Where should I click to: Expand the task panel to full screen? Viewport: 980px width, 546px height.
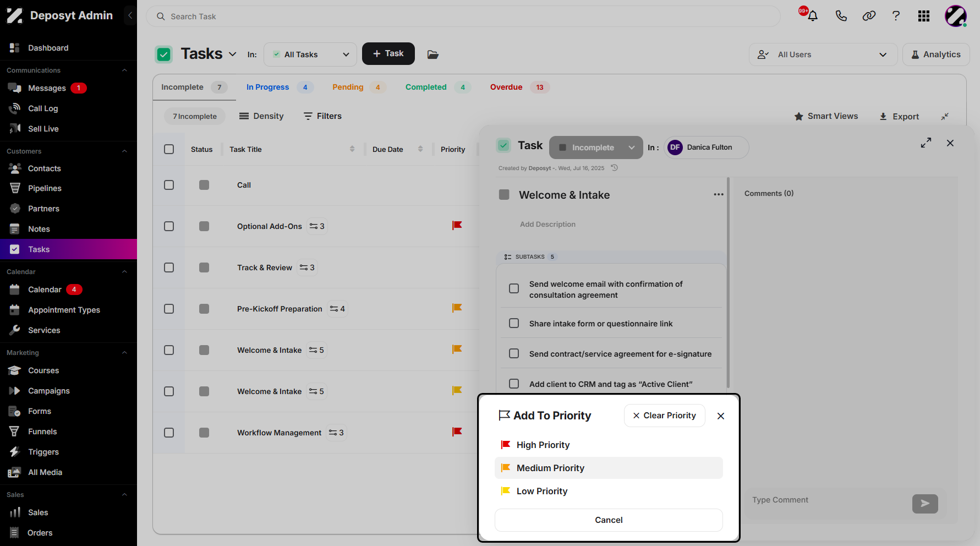(x=926, y=143)
